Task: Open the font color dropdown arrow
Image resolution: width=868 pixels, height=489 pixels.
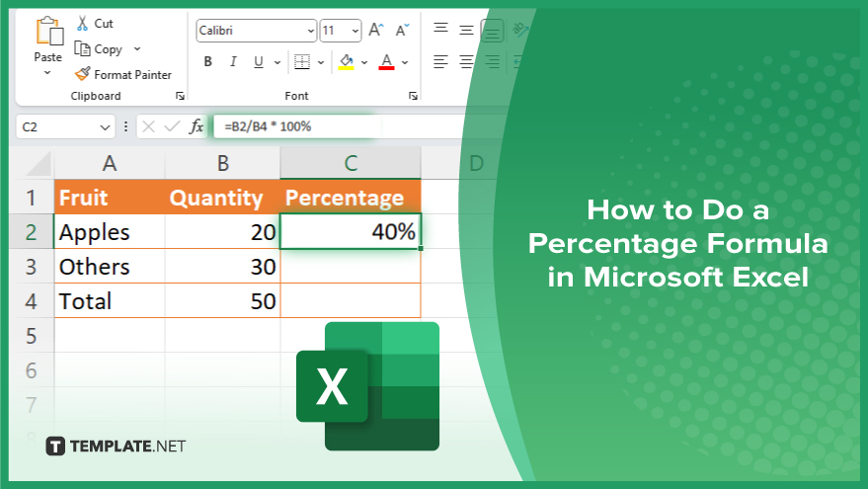Action: tap(405, 62)
